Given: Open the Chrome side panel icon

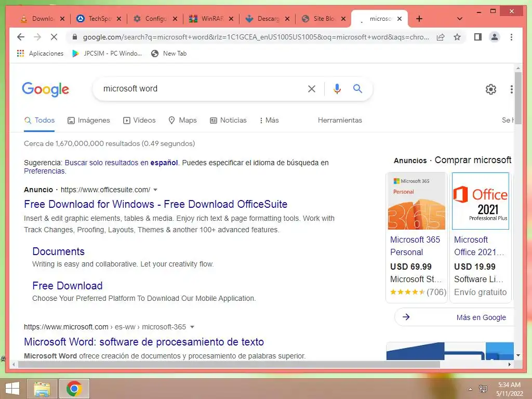Looking at the screenshot, I should (x=478, y=37).
